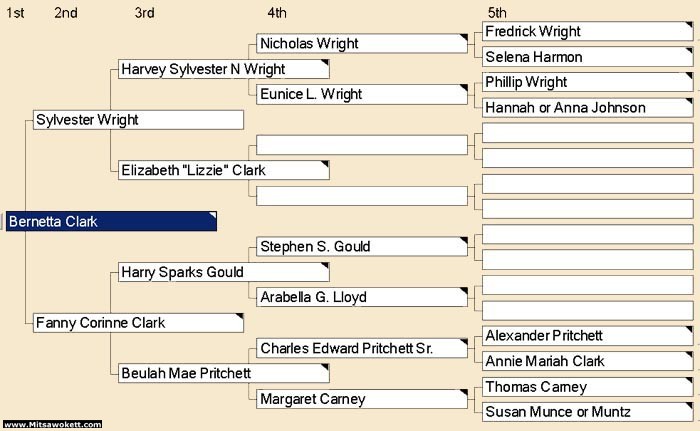Open Harry Sparks Gould's entry
Screen dimensions: 700x431
(224, 272)
